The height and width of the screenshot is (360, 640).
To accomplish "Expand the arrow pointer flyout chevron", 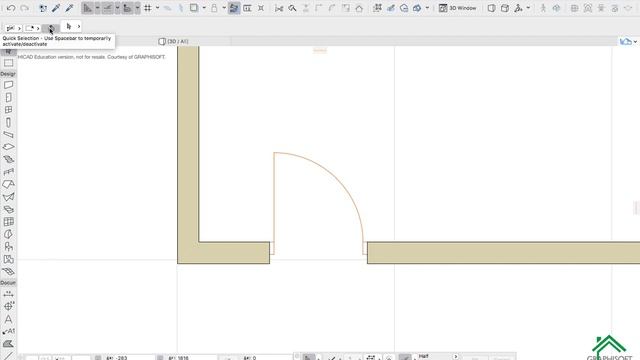I will [x=79, y=27].
